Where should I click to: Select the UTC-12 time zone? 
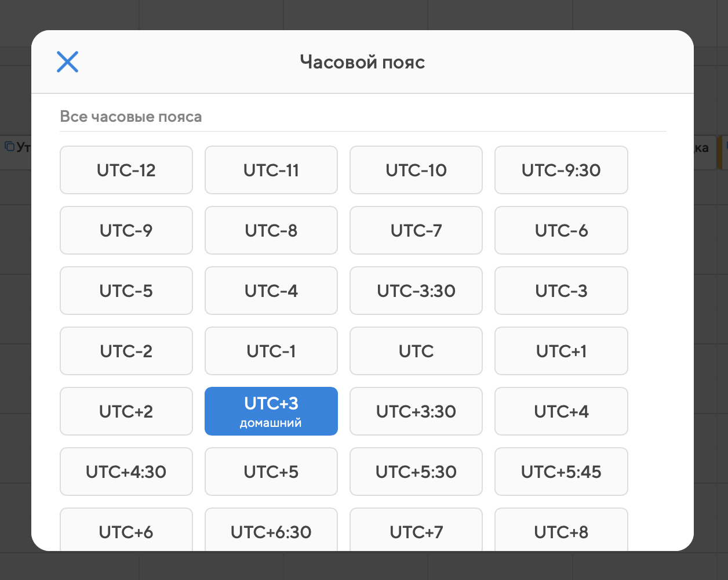126,170
